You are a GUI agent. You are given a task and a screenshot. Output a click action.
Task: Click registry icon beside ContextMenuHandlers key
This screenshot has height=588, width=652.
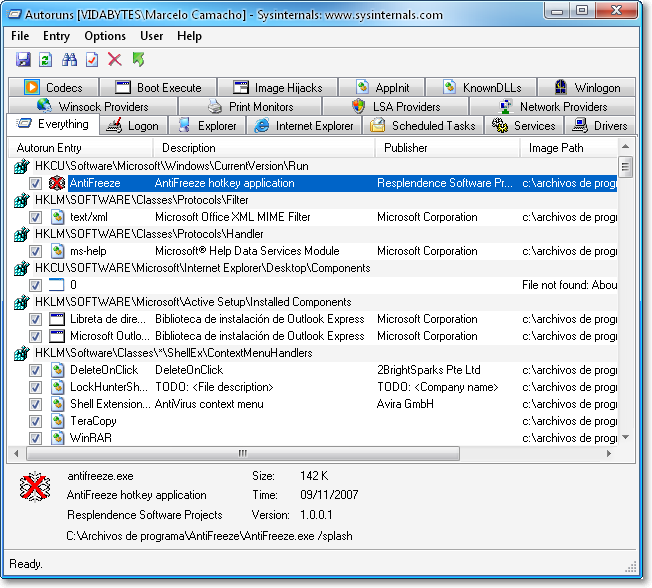click(x=22, y=353)
